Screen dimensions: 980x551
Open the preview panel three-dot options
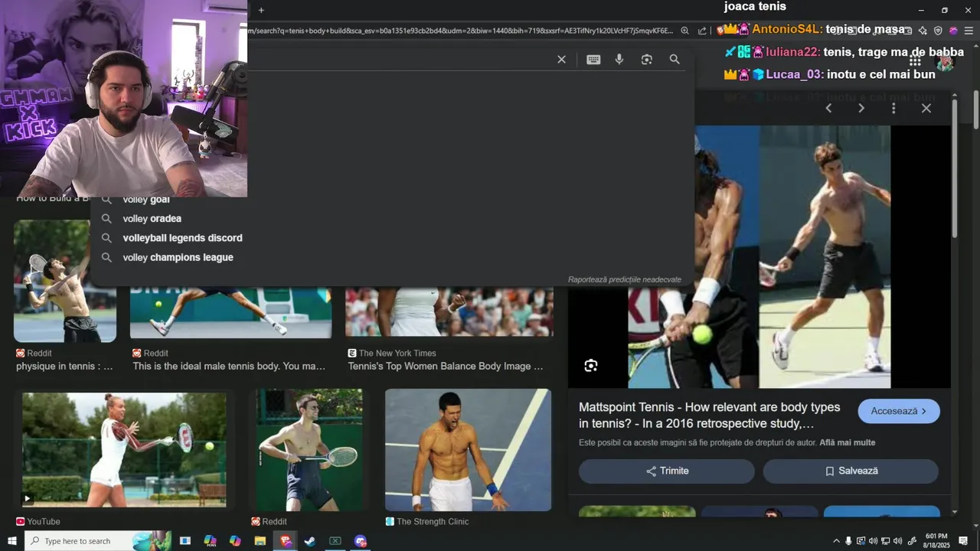click(x=893, y=108)
